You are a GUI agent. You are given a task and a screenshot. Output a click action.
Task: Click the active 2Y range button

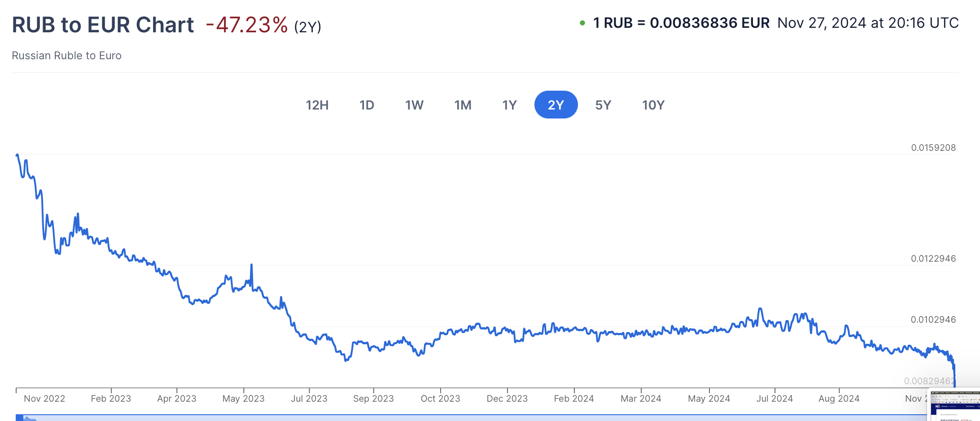coord(556,105)
